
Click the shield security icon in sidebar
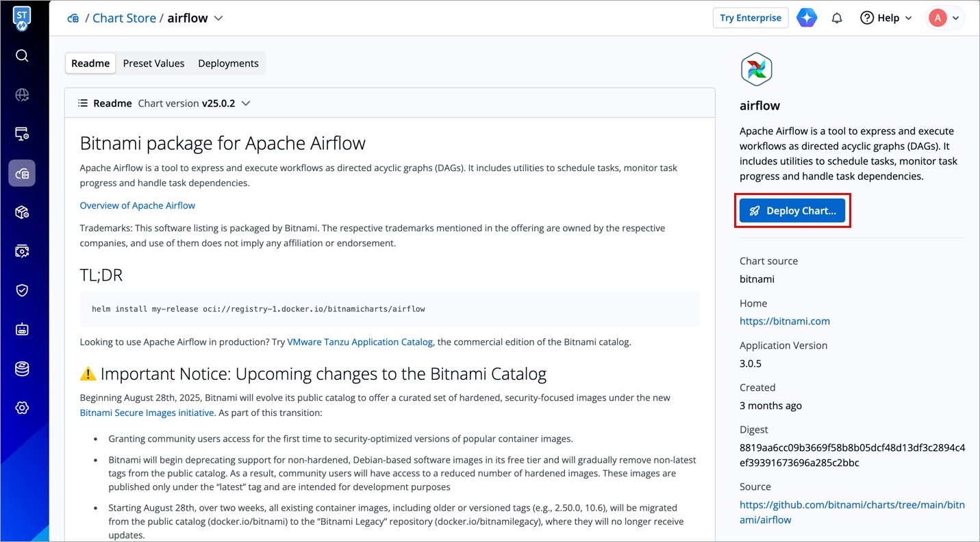click(x=22, y=290)
